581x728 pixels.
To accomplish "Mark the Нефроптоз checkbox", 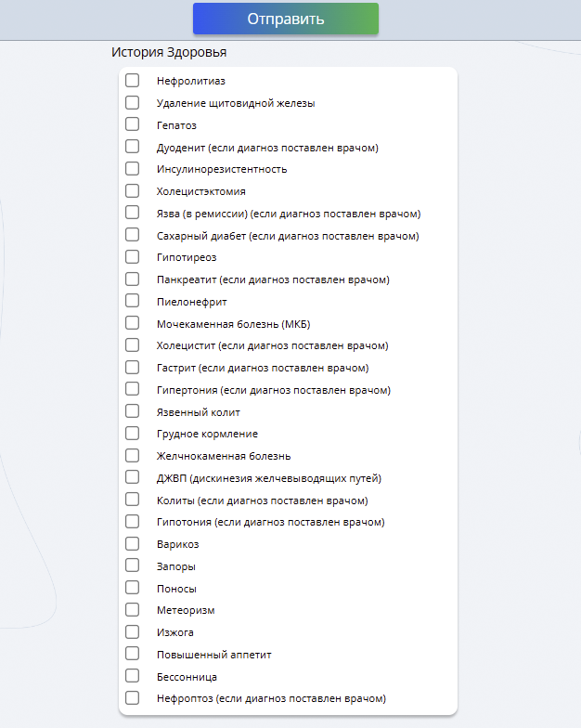I will (132, 698).
